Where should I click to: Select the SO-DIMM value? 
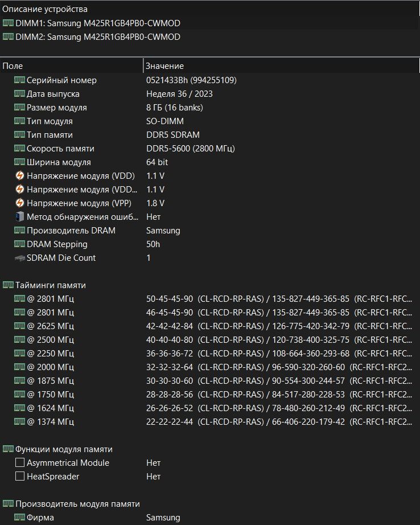(x=165, y=121)
